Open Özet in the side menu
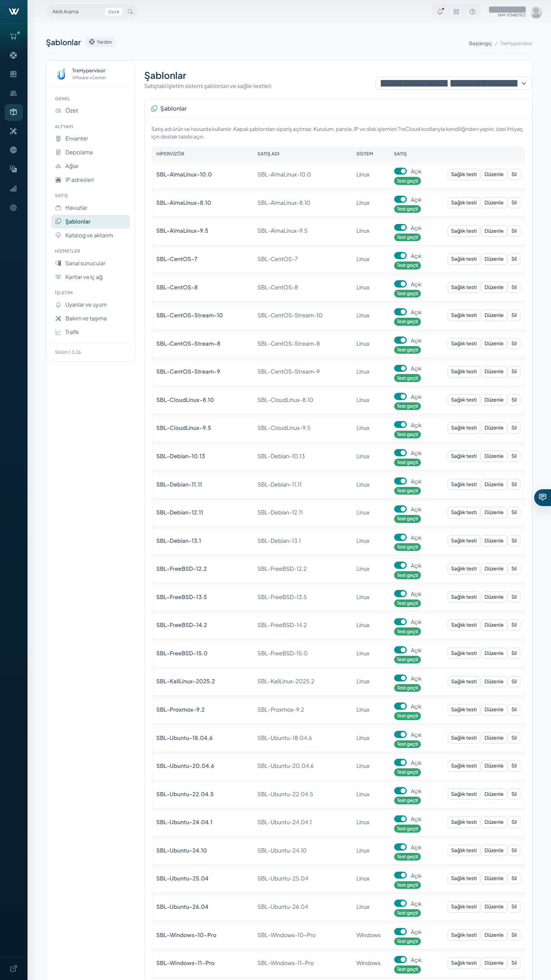 pos(91,111)
